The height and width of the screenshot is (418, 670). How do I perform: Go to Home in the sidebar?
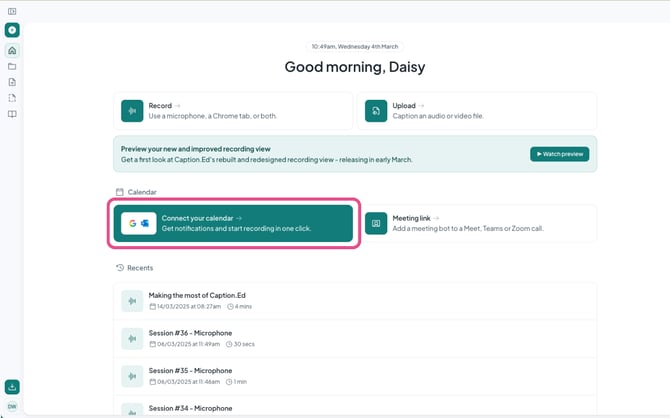12,50
